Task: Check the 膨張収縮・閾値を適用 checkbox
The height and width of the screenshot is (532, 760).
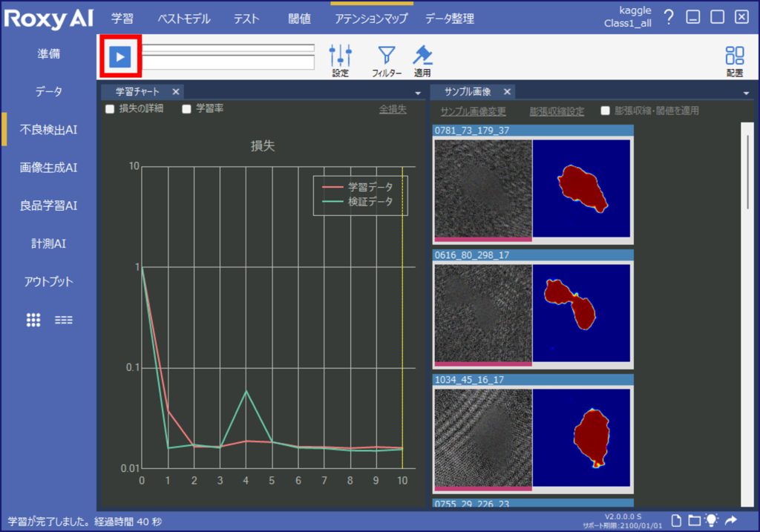Action: [x=605, y=111]
